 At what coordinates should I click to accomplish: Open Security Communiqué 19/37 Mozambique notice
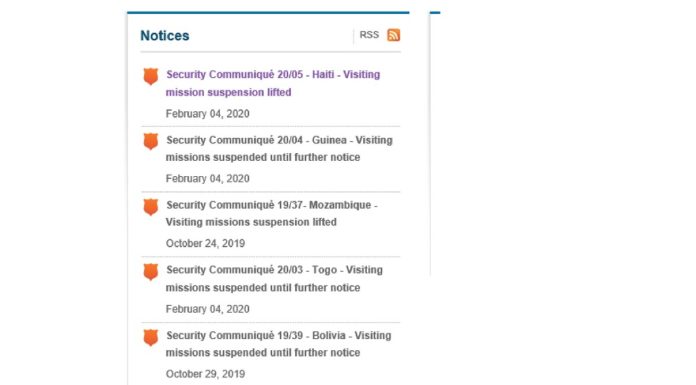pos(272,213)
